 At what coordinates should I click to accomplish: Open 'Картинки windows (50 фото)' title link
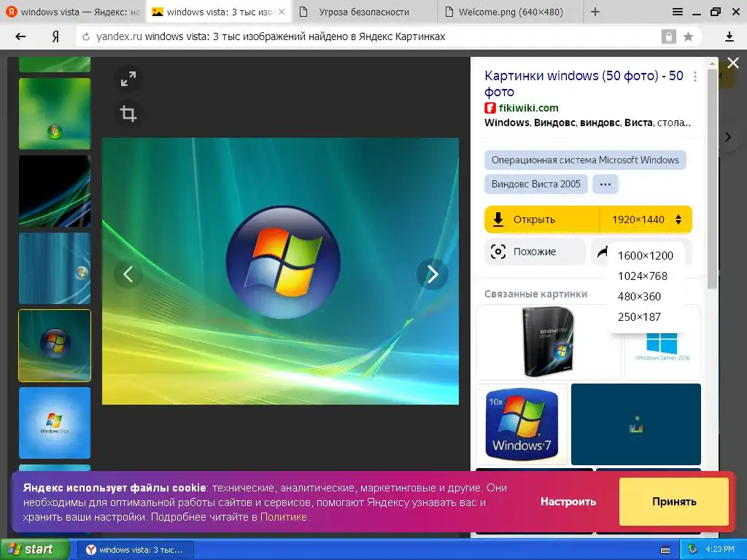pyautogui.click(x=584, y=83)
